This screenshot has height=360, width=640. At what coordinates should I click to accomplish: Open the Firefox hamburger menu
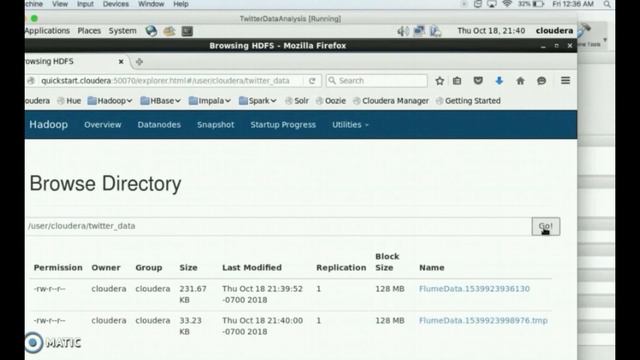coord(565,80)
